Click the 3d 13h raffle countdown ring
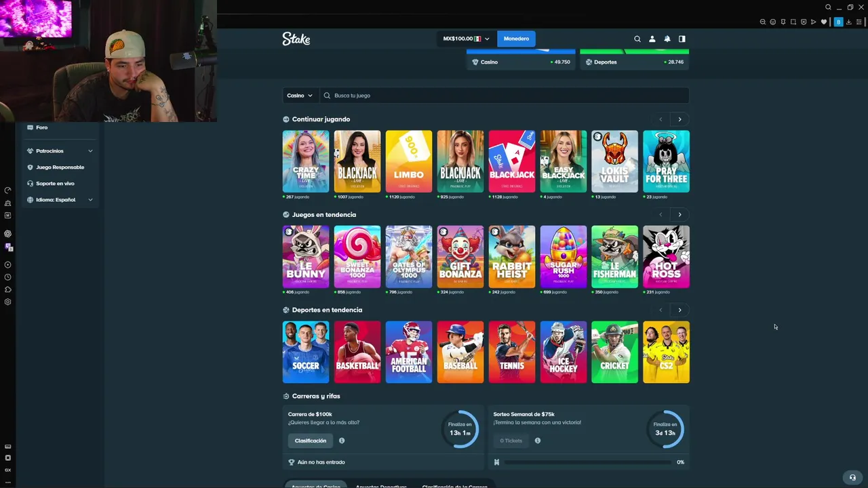This screenshot has width=868, height=488. [665, 428]
